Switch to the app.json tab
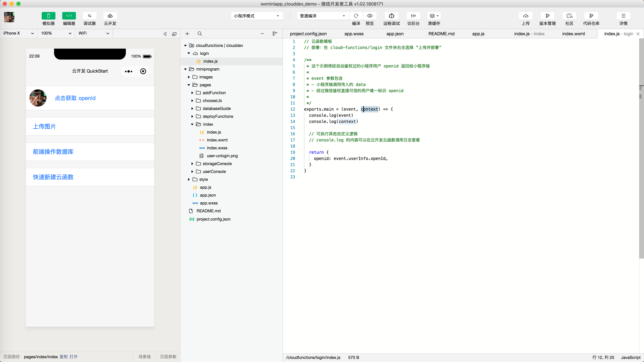 tap(395, 34)
